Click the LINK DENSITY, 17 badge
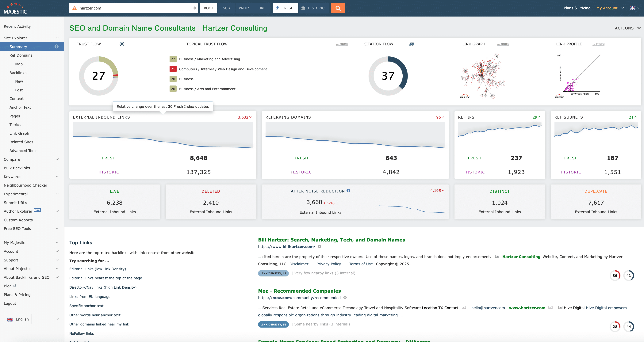 (x=273, y=273)
